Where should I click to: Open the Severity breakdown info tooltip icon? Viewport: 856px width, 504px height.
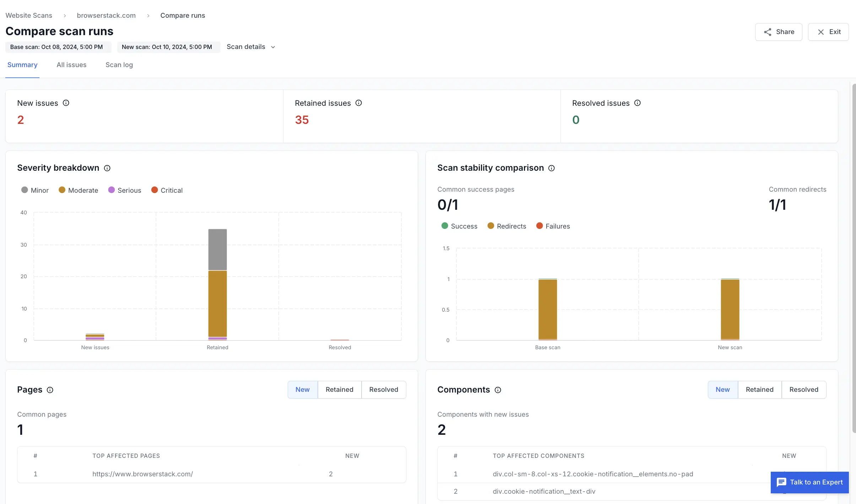(x=107, y=168)
